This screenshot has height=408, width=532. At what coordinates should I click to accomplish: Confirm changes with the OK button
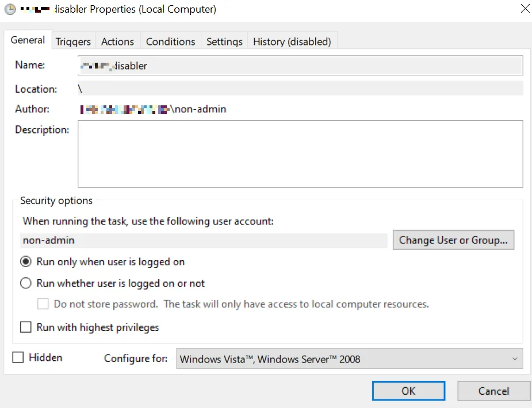(408, 391)
